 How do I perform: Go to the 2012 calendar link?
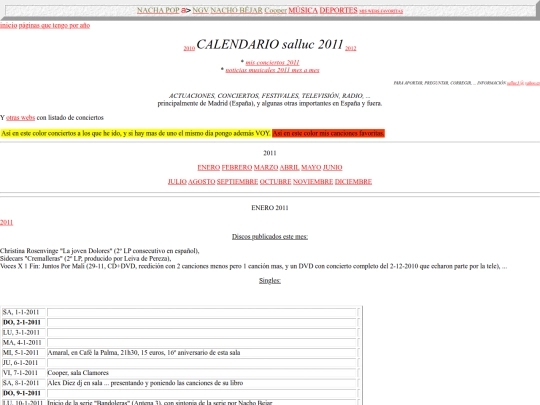pos(351,49)
